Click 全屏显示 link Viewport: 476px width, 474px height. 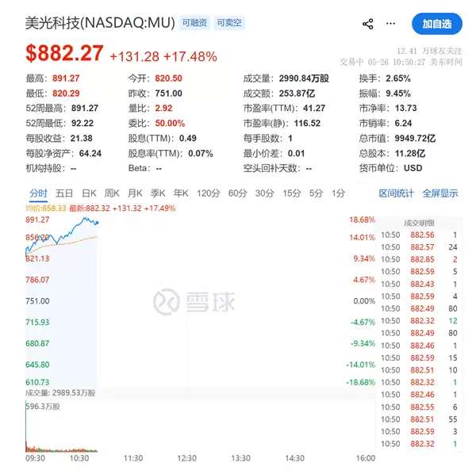pos(440,193)
